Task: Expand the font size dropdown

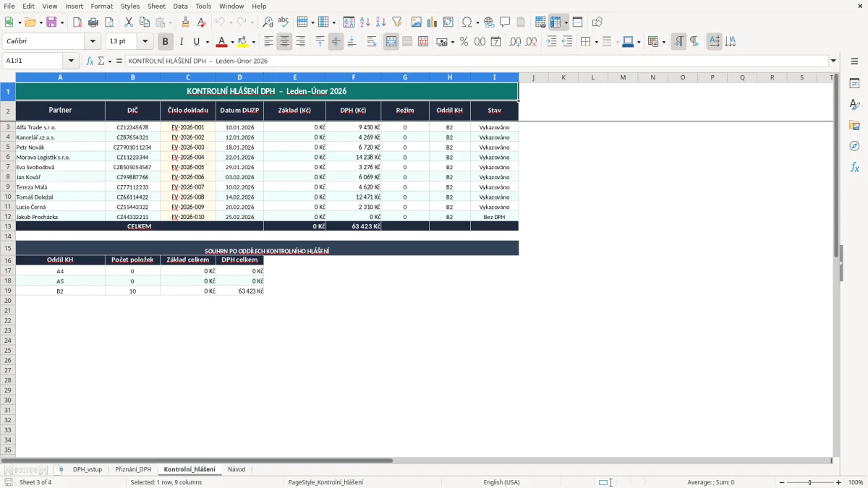Action: click(145, 42)
